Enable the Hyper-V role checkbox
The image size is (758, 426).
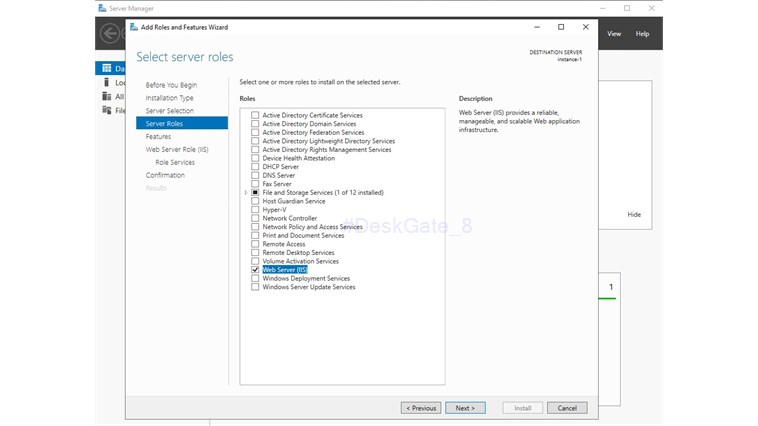coord(255,210)
